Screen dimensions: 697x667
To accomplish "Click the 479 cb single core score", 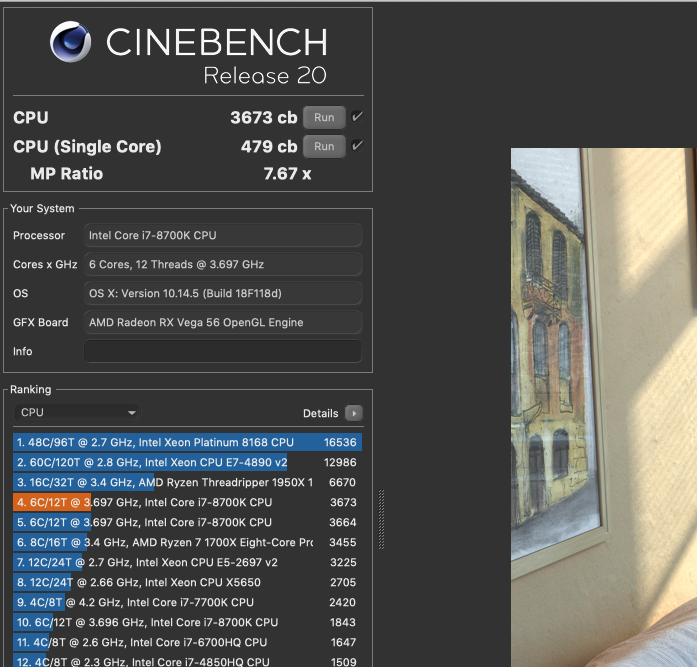I will pos(269,147).
